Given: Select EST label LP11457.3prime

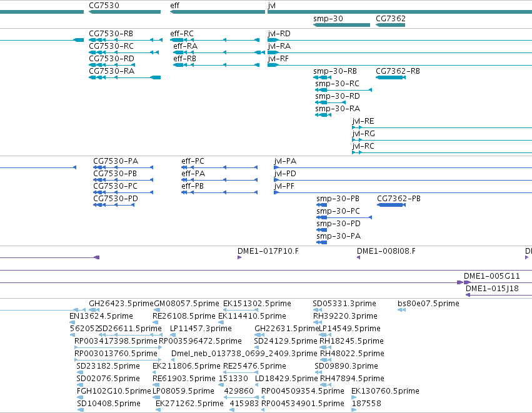Looking at the screenshot, I should click(x=201, y=329).
